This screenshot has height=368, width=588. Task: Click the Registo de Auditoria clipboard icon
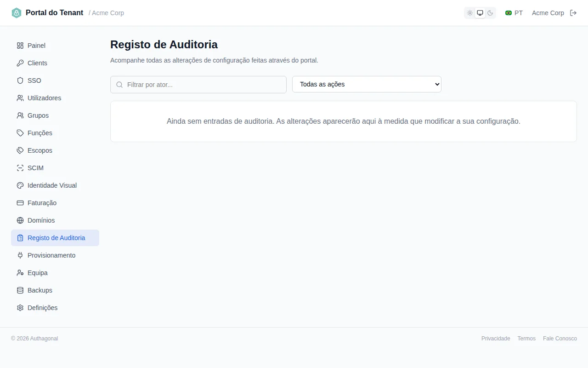(20, 238)
